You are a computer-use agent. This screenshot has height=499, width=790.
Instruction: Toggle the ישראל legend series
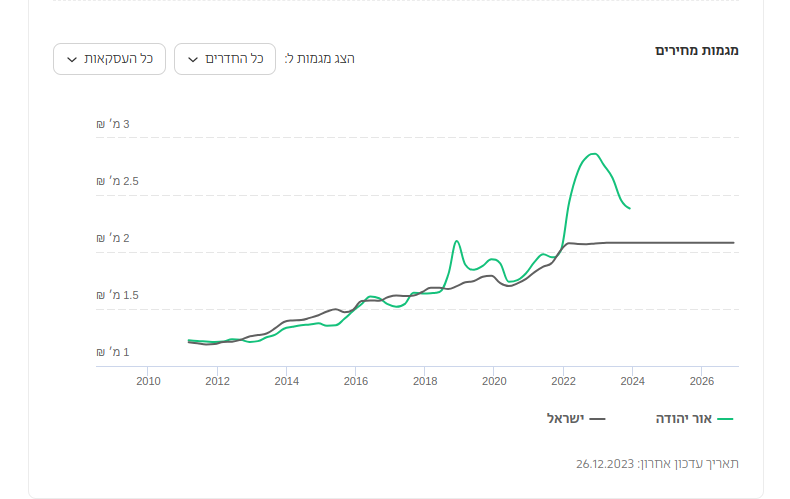click(x=567, y=418)
